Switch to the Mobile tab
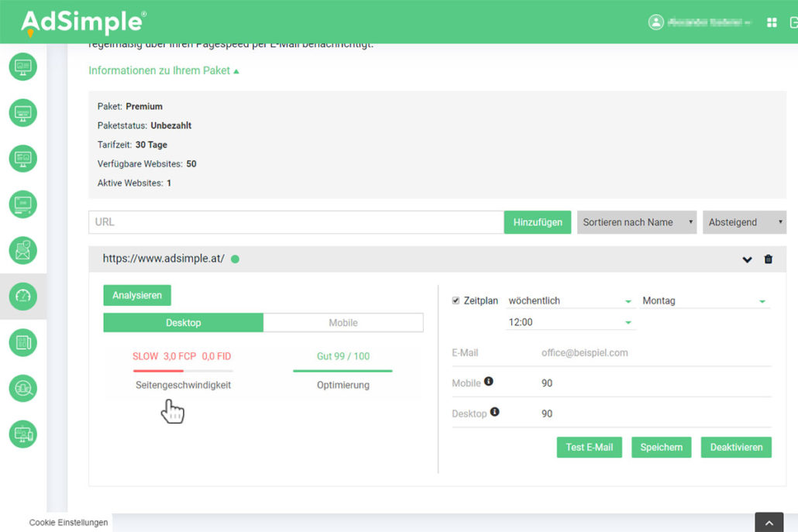This screenshot has width=798, height=532. [343, 323]
